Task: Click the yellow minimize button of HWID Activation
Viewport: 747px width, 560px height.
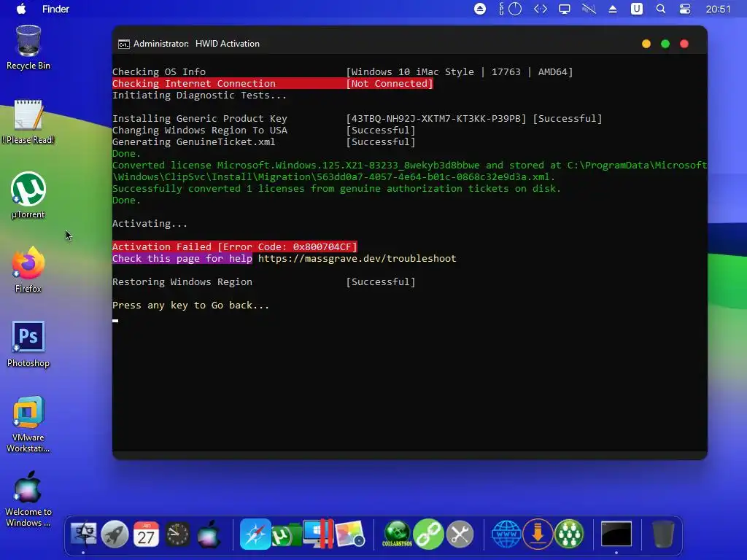Action: click(646, 44)
